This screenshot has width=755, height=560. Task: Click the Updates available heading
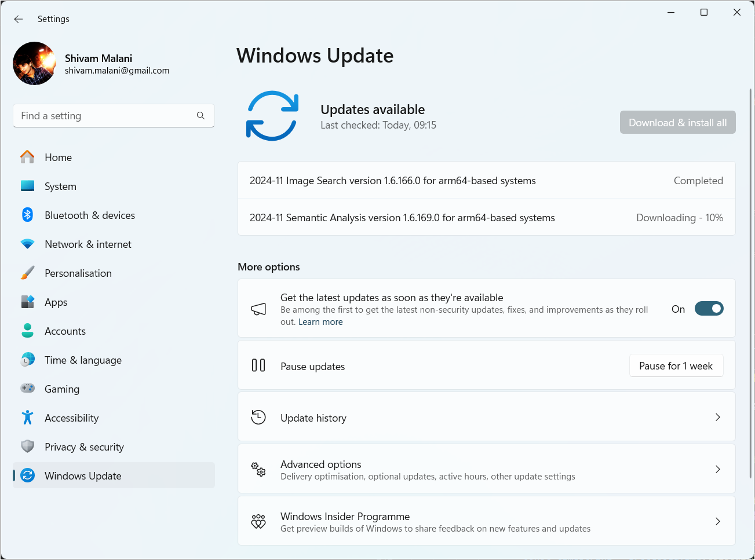click(373, 109)
